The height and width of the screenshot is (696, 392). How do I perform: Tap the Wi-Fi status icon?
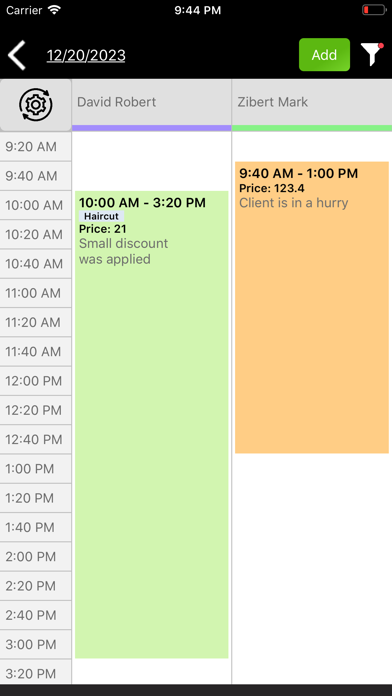[55, 10]
